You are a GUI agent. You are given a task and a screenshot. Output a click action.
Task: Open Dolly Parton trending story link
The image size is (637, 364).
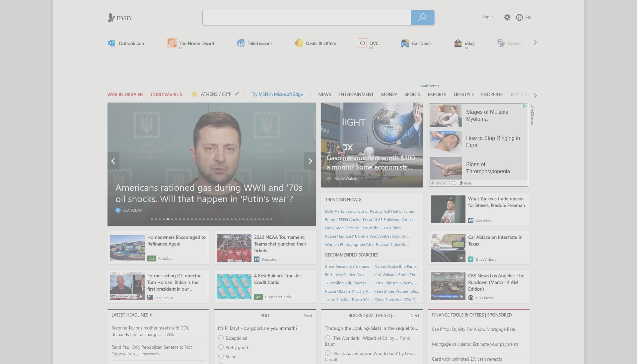(x=370, y=211)
